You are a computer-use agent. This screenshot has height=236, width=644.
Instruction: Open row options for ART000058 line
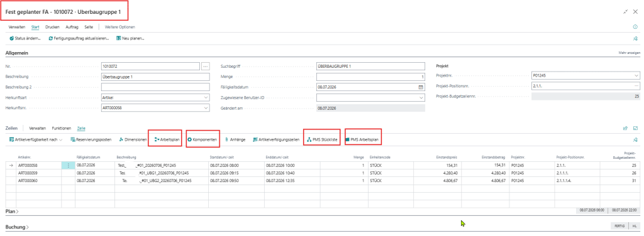pyautogui.click(x=68, y=166)
